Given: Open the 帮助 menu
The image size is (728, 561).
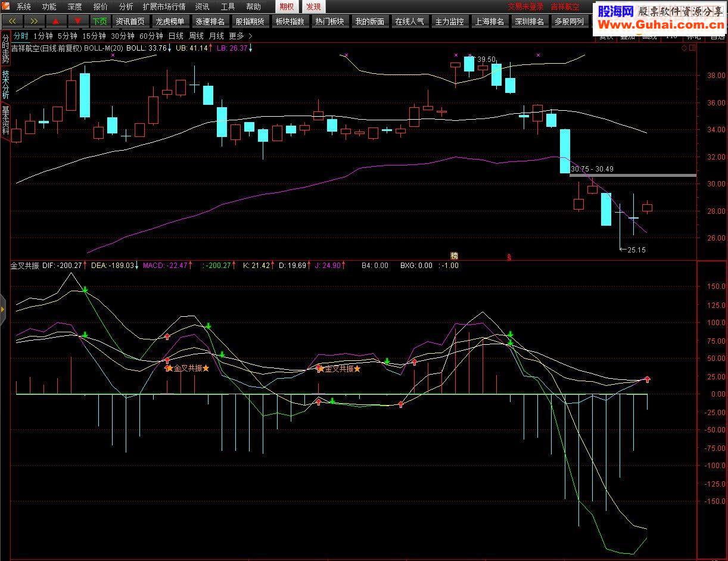Looking at the screenshot, I should 253,7.
